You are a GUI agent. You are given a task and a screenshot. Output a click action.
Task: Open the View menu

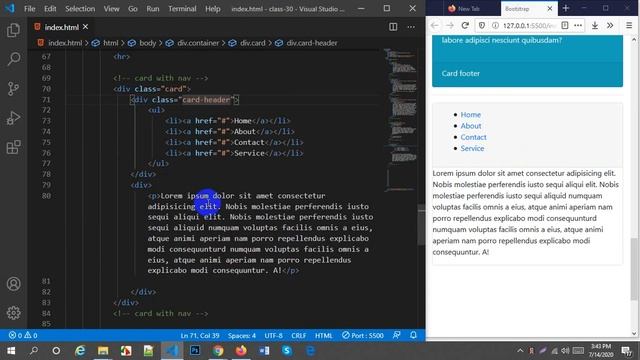(x=111, y=9)
